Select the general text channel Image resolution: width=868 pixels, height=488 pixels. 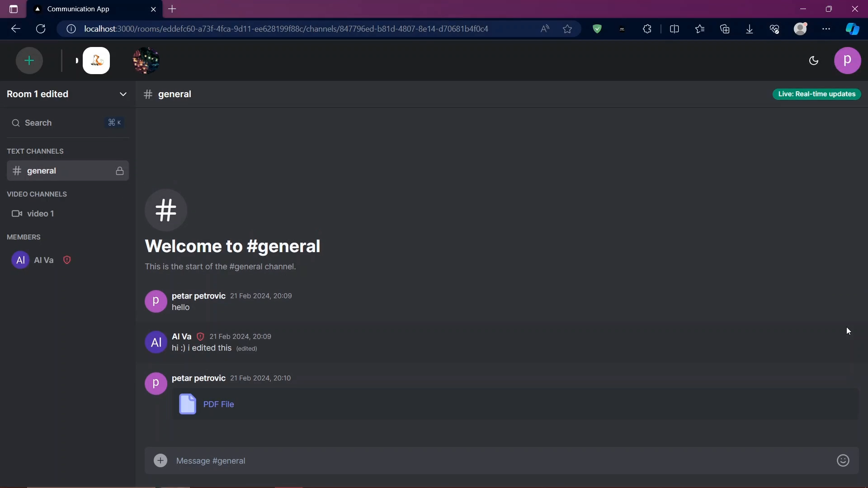point(42,171)
